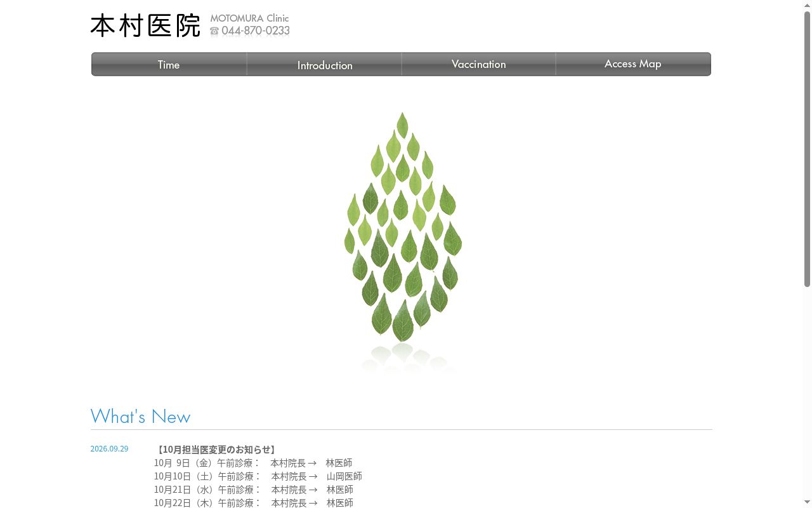
Task: Click the green leaves hero image
Action: point(403,242)
